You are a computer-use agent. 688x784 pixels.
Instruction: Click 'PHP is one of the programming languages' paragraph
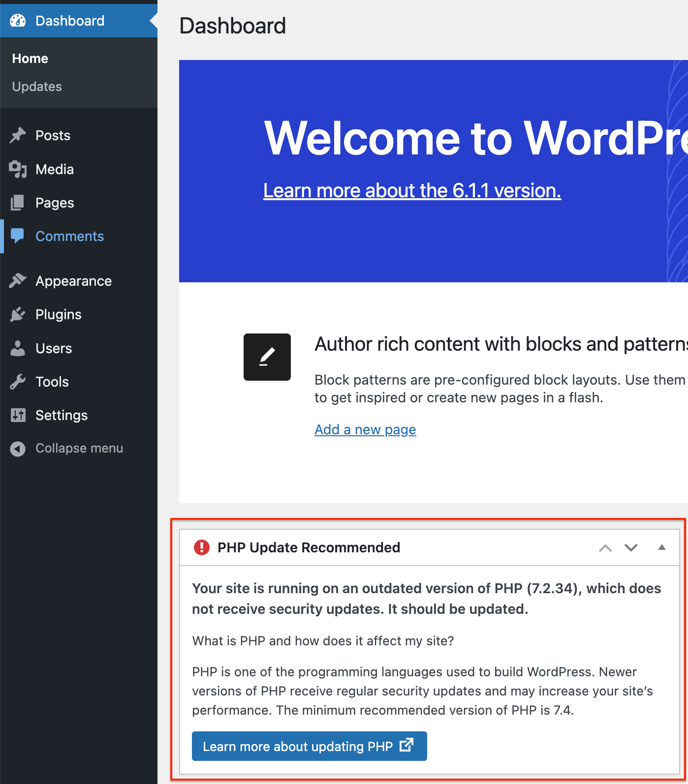(422, 691)
